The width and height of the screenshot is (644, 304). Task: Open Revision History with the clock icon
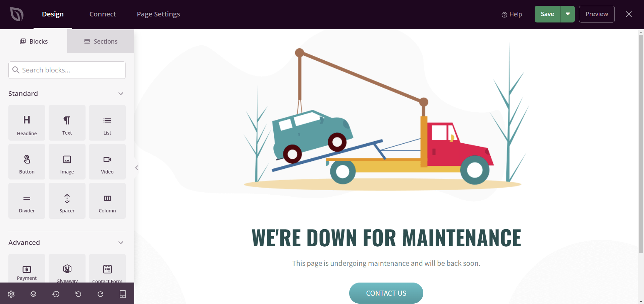[56, 294]
